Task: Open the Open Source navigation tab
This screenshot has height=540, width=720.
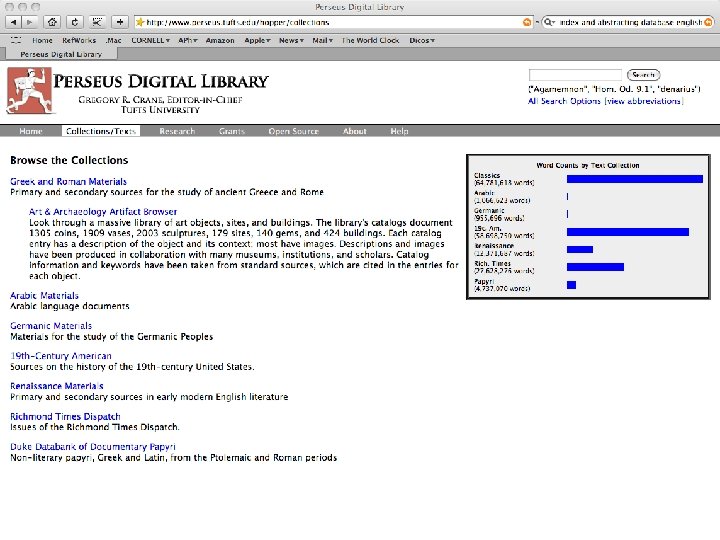Action: pos(293,131)
